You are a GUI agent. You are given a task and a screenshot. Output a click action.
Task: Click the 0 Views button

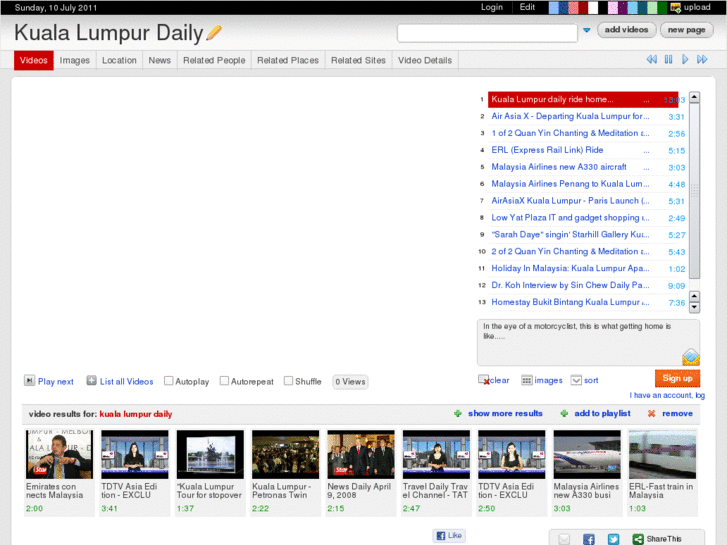pyautogui.click(x=350, y=382)
